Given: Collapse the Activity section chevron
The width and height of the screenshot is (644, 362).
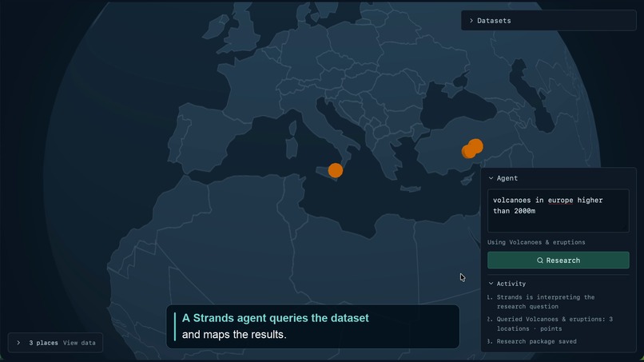Looking at the screenshot, I should [491, 284].
